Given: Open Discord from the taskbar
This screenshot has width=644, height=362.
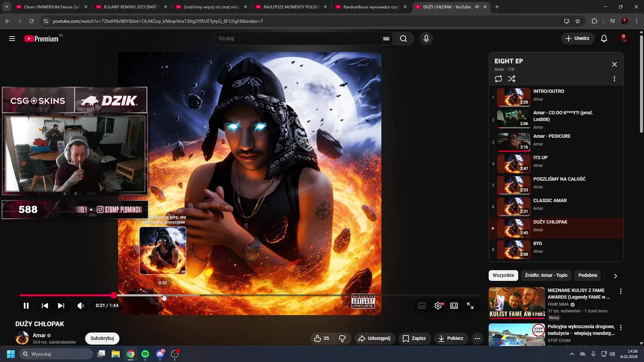Looking at the screenshot, I should click(160, 354).
